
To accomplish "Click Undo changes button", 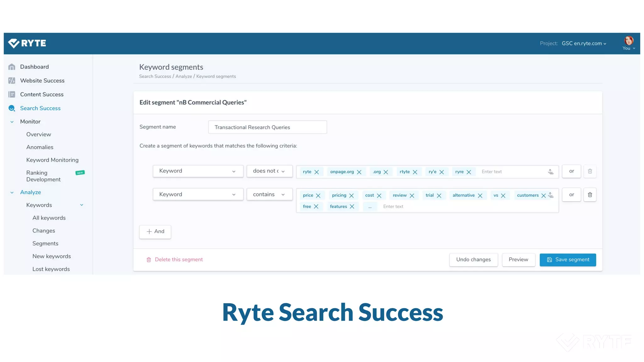I will tap(474, 260).
